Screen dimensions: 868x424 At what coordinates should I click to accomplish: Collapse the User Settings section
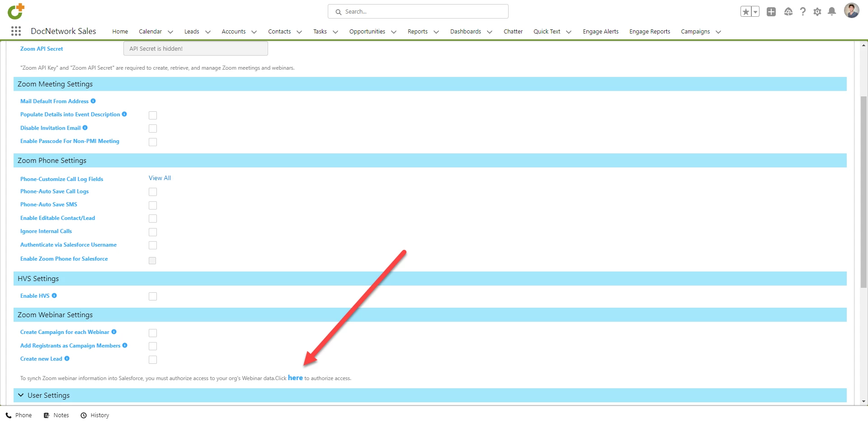tap(21, 395)
